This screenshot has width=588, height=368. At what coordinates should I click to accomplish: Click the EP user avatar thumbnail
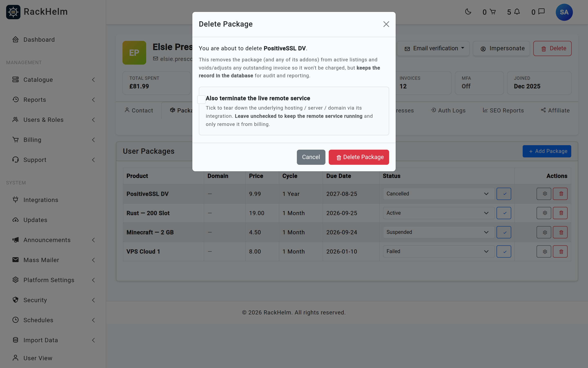[x=134, y=53]
